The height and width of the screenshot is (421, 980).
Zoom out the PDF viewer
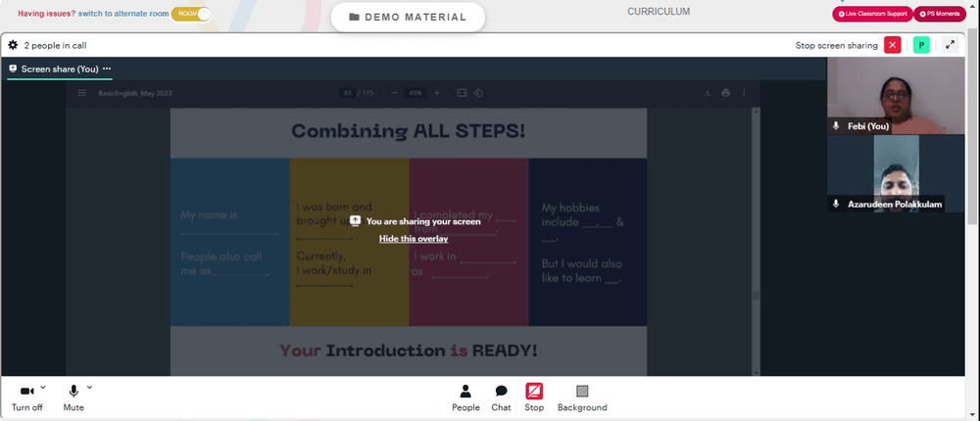click(394, 93)
